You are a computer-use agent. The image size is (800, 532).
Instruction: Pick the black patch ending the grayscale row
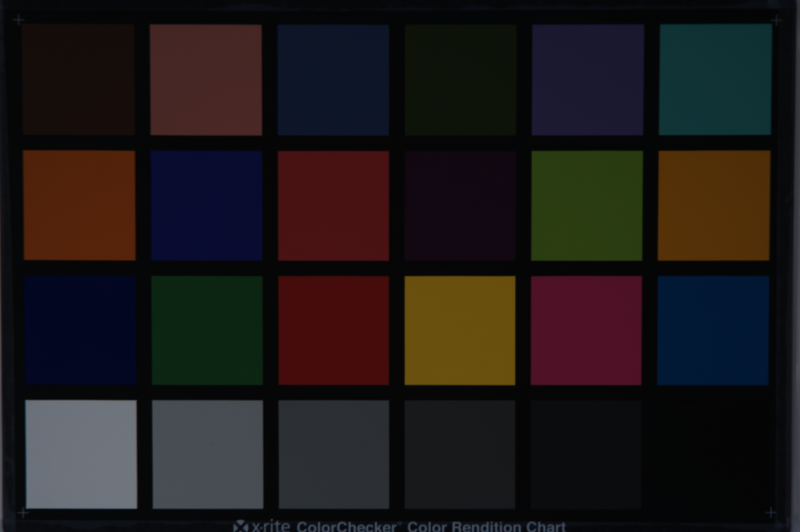point(712,454)
